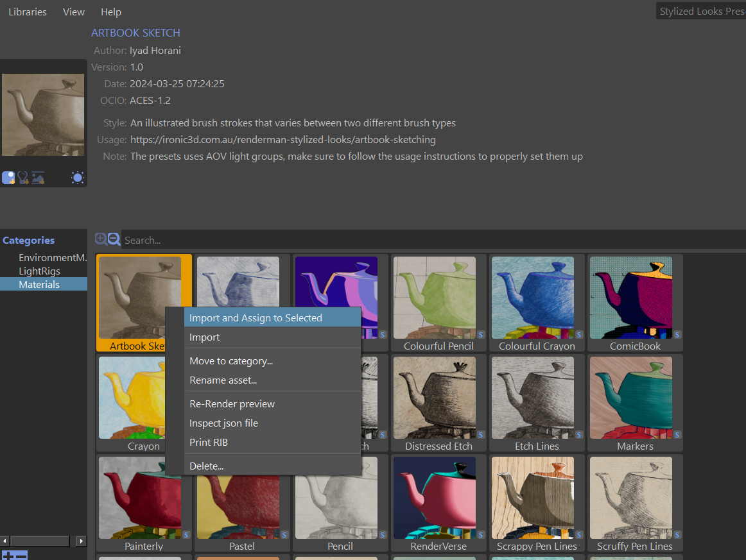Select the ComicBook asset
746x560 pixels.
(635, 303)
